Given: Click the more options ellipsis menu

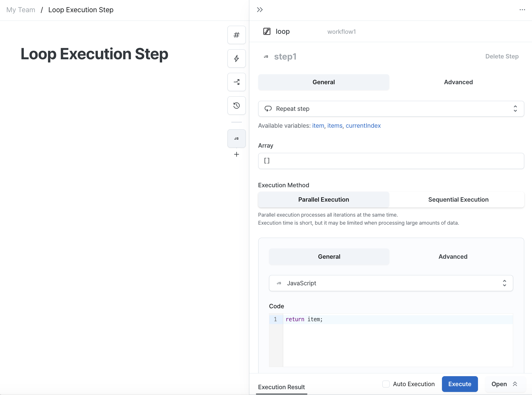Looking at the screenshot, I should pyautogui.click(x=522, y=9).
